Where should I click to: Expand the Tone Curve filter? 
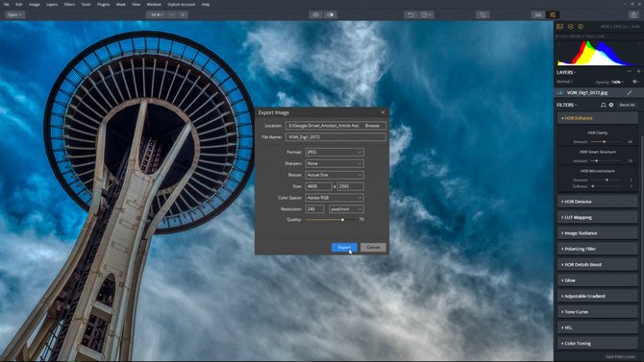click(x=597, y=312)
